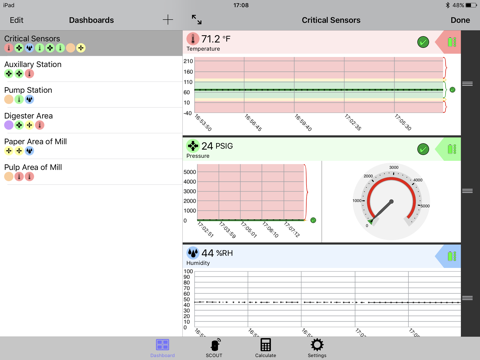Select the thermometer icon beside 71.2 °F
480x360 pixels.
[x=193, y=39]
